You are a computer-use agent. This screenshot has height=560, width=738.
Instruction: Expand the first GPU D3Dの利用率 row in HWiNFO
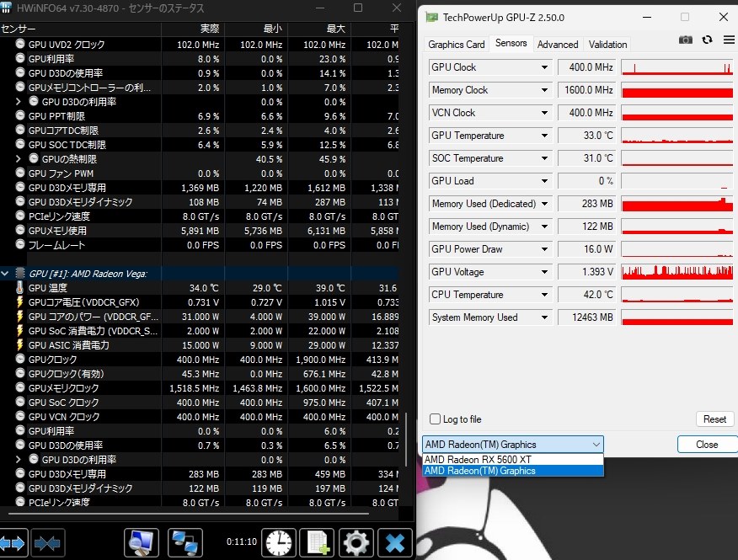[x=18, y=102]
